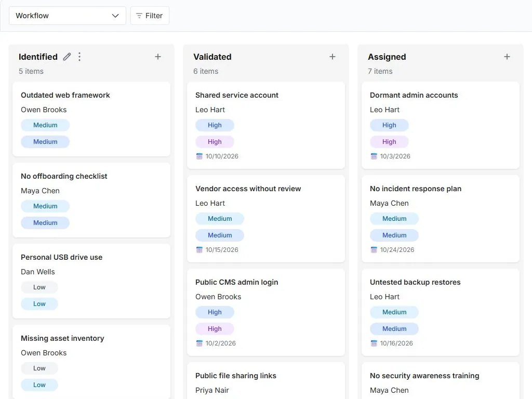Open the No incident response plan card
The image size is (532, 399).
click(441, 219)
